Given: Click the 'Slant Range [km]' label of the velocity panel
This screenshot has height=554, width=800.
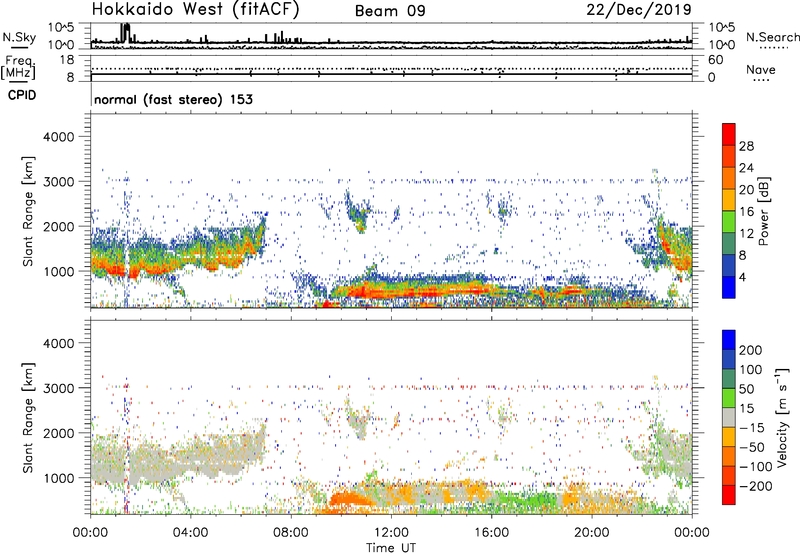Looking at the screenshot, I should point(28,417).
